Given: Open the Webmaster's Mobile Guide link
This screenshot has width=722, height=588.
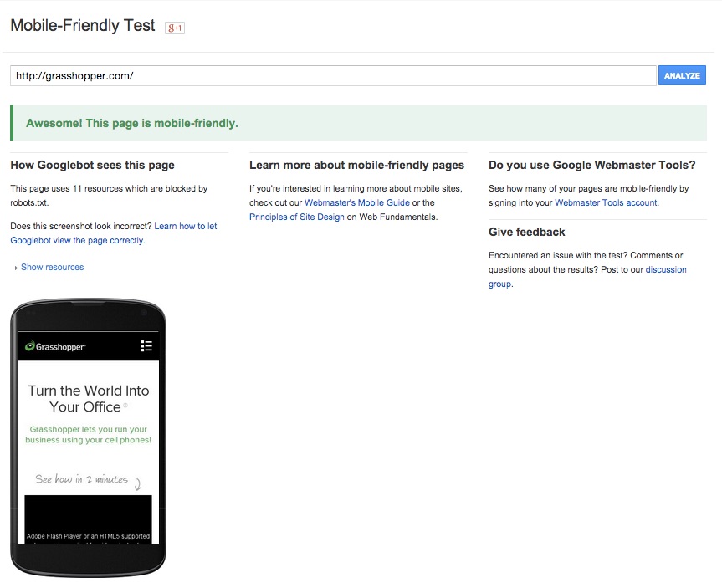Looking at the screenshot, I should (356, 203).
